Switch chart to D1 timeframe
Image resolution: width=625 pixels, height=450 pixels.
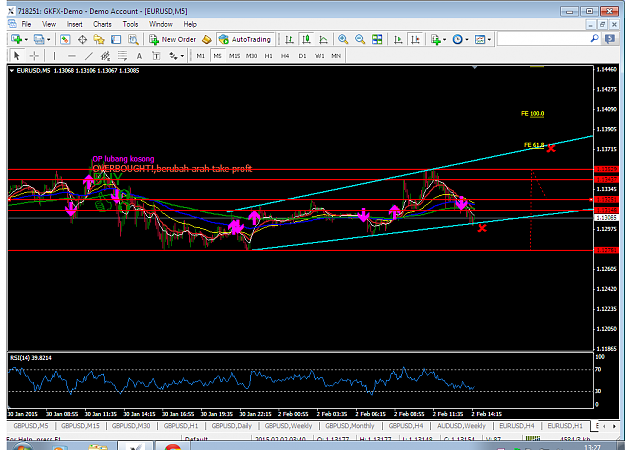coord(303,56)
